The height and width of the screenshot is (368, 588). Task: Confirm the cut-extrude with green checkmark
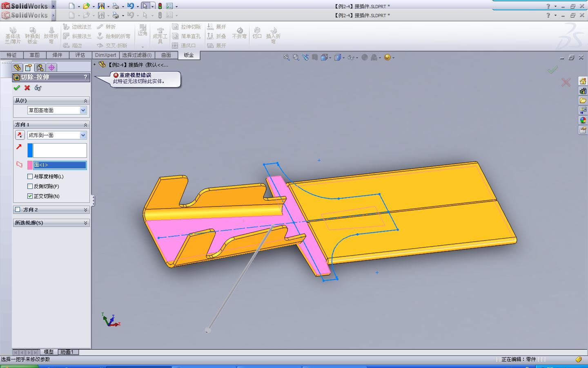17,88
